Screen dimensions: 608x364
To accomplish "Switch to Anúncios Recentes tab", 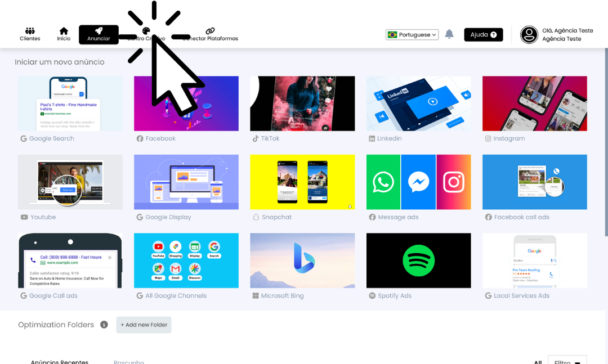I will pyautogui.click(x=59, y=362).
